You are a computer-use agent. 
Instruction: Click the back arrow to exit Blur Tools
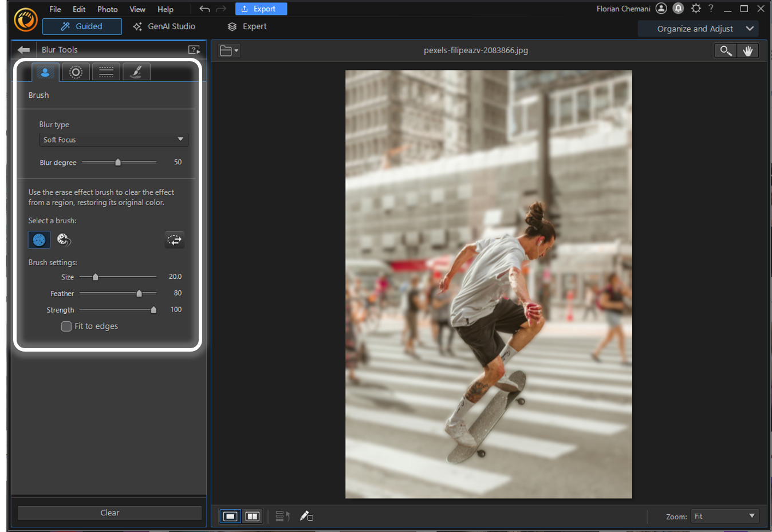click(x=23, y=50)
